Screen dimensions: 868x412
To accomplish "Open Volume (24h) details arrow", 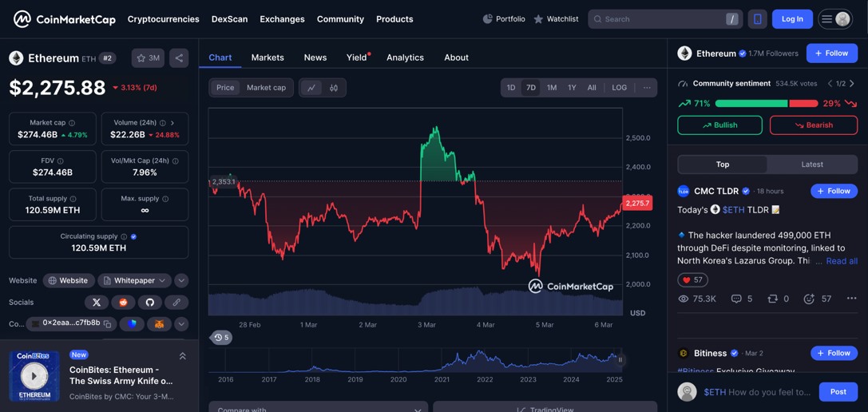I will coord(172,123).
